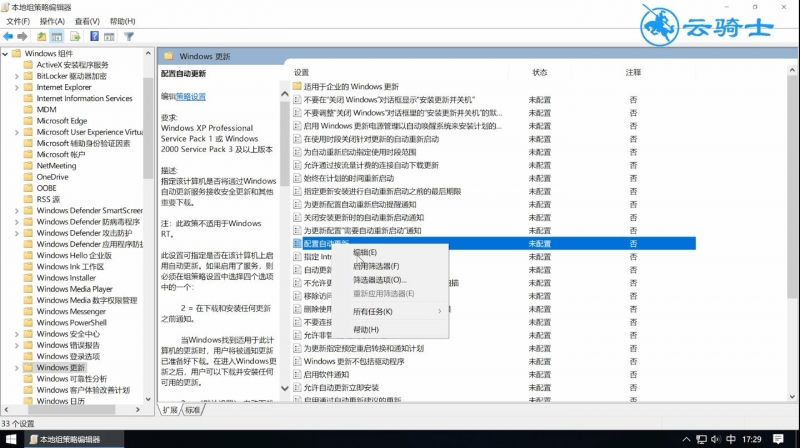Screen dimensions: 800x448
Task: Click the Forward arrow toolbar icon
Action: (x=22, y=36)
